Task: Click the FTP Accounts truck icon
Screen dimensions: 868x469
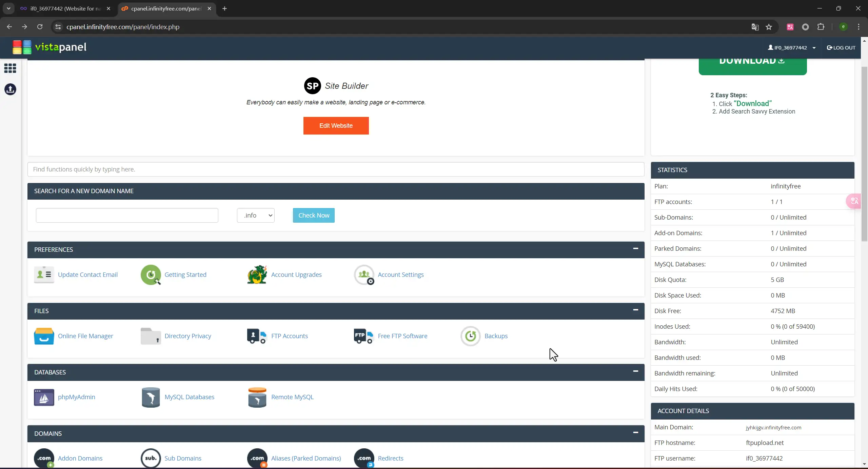Action: pos(257,336)
